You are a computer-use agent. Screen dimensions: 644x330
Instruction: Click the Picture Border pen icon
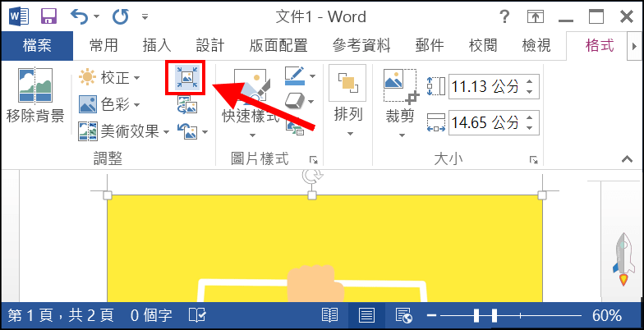(294, 76)
